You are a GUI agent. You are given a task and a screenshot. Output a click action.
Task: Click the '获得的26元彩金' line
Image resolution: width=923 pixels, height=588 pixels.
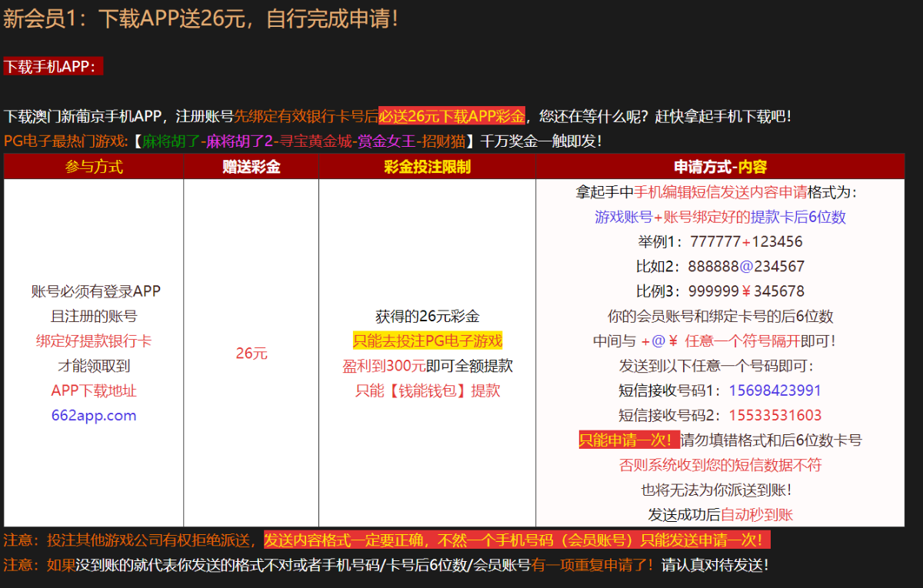(428, 317)
